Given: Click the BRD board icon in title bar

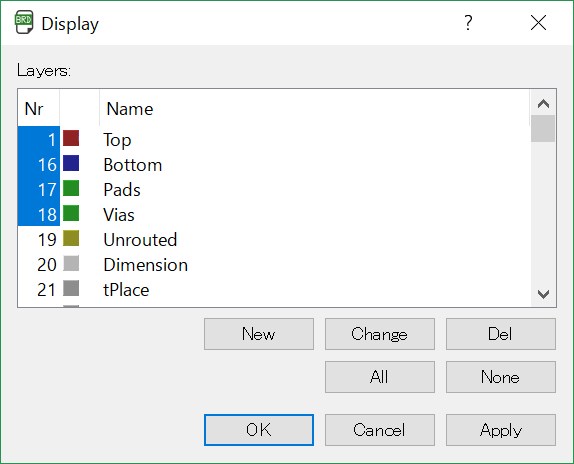Looking at the screenshot, I should (24, 23).
